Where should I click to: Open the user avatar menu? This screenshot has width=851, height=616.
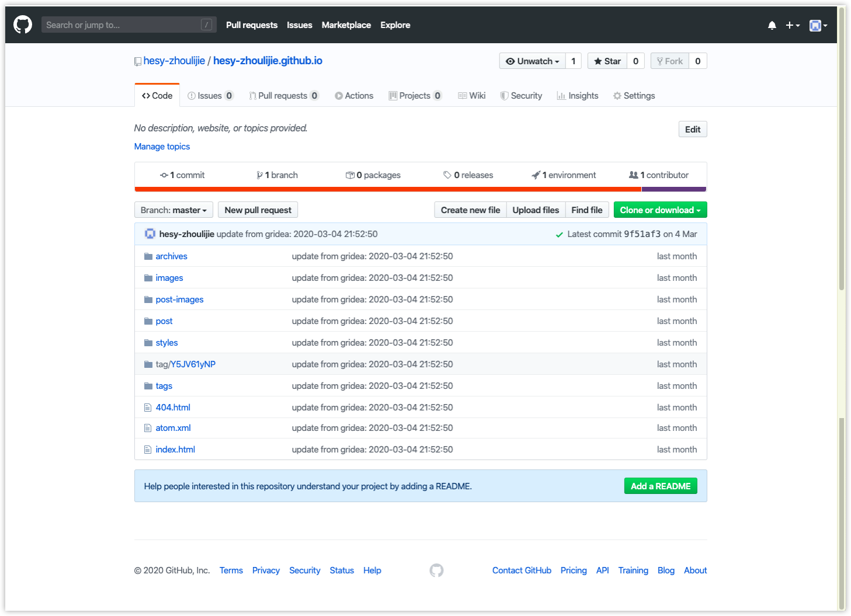(818, 25)
